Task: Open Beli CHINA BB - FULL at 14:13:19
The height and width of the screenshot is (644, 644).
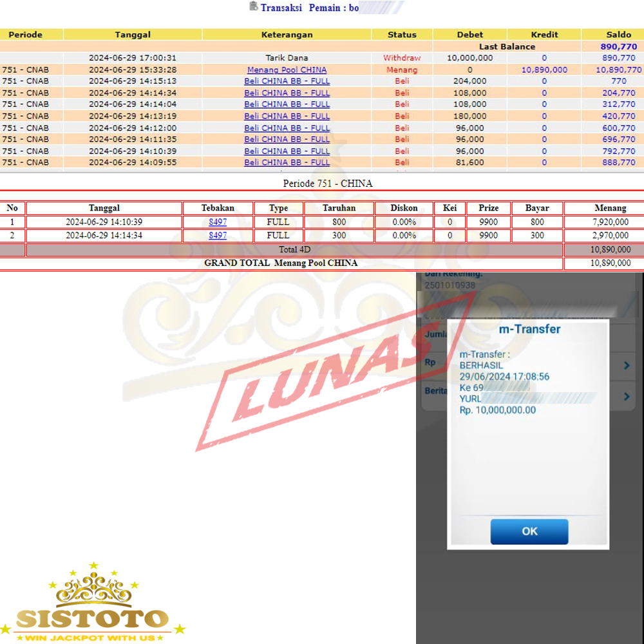Action: [287, 116]
